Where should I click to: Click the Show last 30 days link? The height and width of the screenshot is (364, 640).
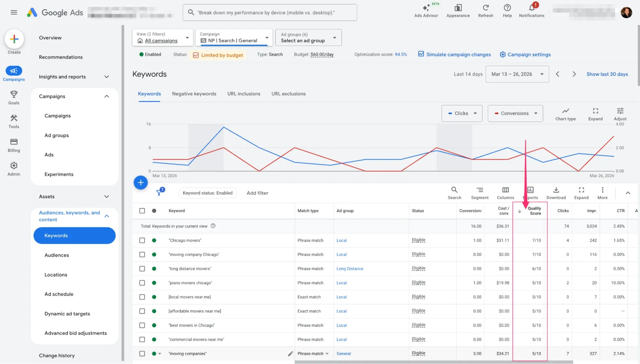pos(607,74)
